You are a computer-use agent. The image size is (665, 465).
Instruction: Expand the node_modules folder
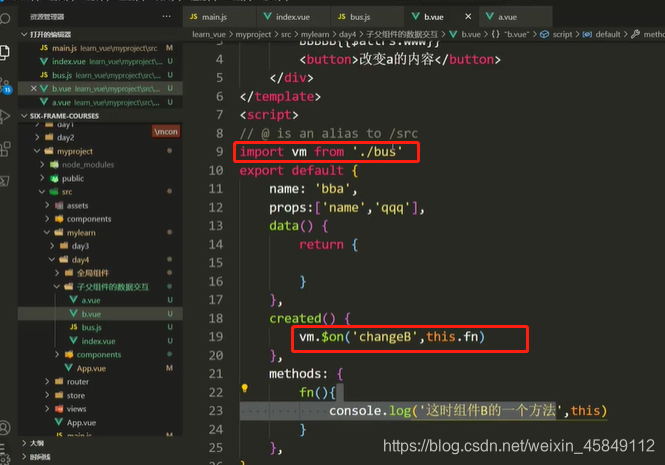coord(42,164)
